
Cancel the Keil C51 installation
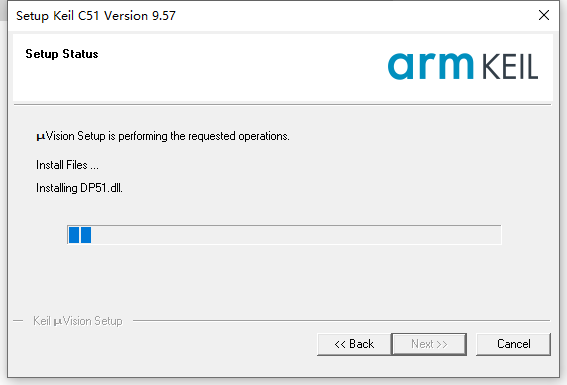tap(513, 344)
